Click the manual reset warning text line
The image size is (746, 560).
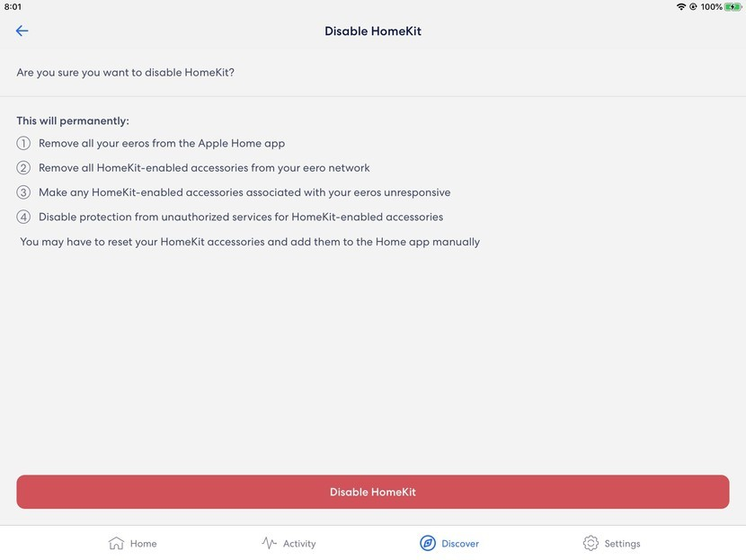tap(250, 241)
